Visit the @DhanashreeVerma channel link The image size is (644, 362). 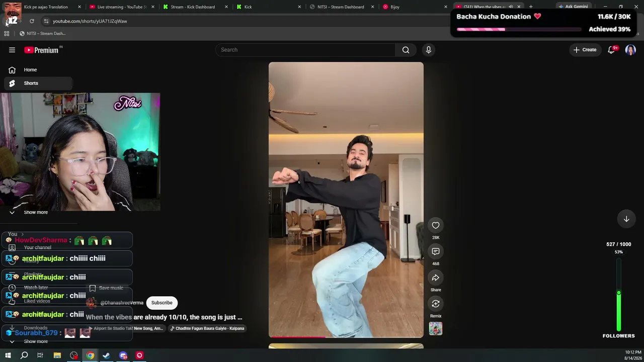pyautogui.click(x=122, y=303)
